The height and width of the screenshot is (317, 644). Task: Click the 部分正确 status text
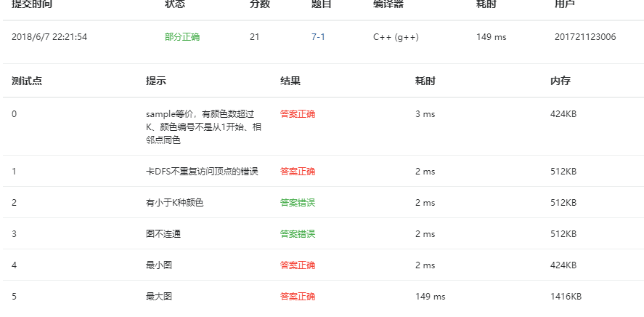click(x=182, y=37)
